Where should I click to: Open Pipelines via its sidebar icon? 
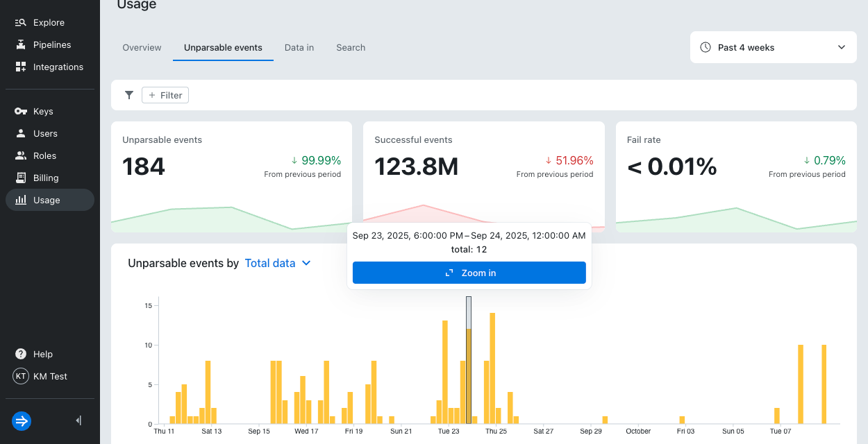pos(21,45)
